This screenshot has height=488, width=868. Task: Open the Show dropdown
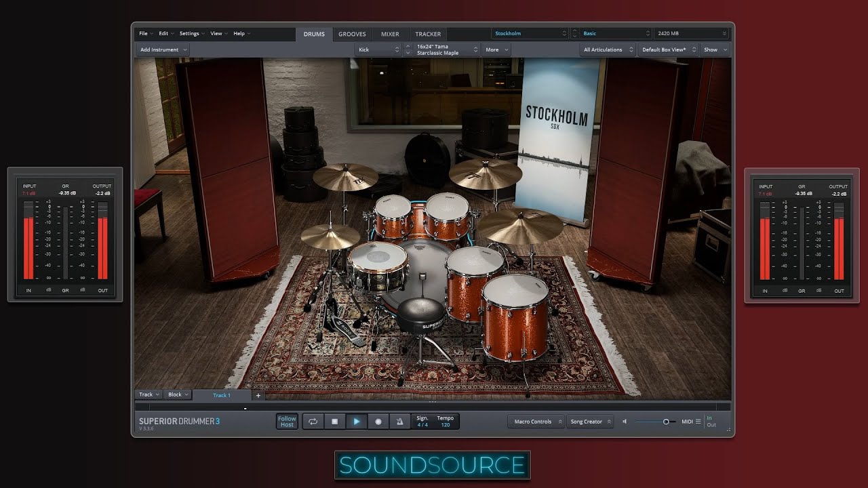[x=715, y=49]
